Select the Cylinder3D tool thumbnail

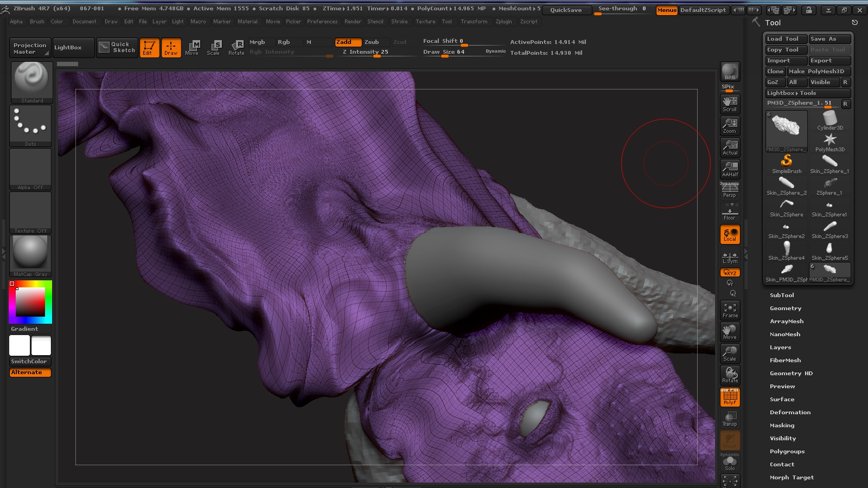pyautogui.click(x=830, y=120)
